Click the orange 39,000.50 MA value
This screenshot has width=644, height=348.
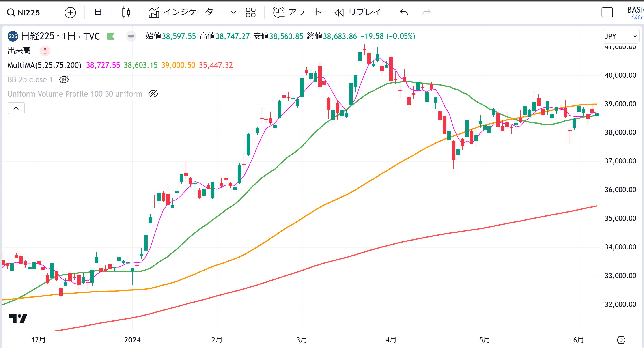[x=178, y=65]
